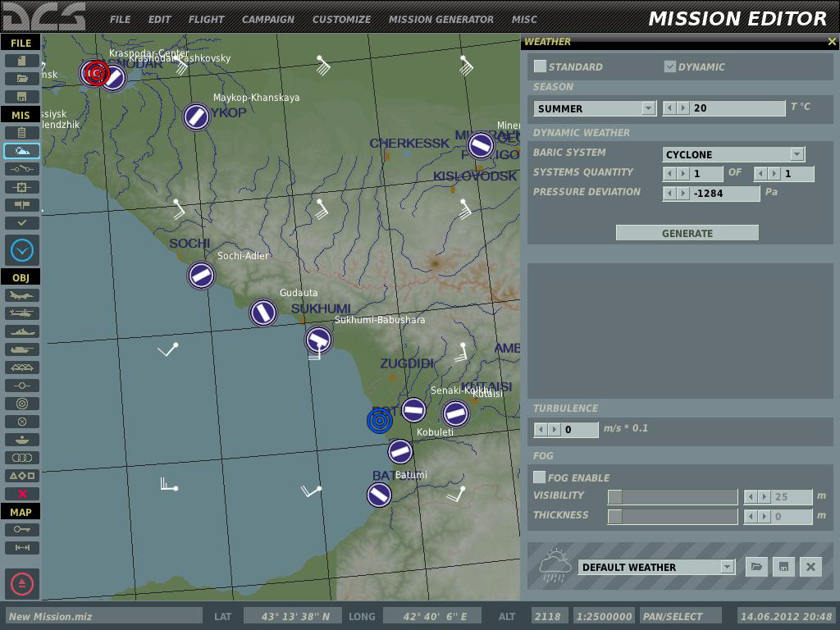Open the map key options tool
This screenshot has width=840, height=630.
[21, 530]
